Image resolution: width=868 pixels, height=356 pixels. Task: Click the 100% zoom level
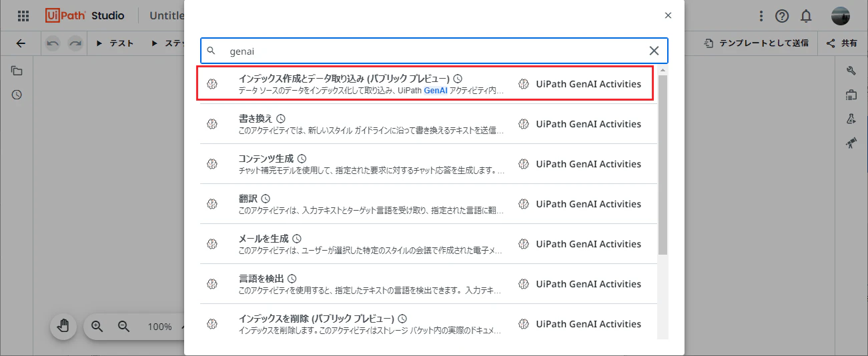coord(160,327)
